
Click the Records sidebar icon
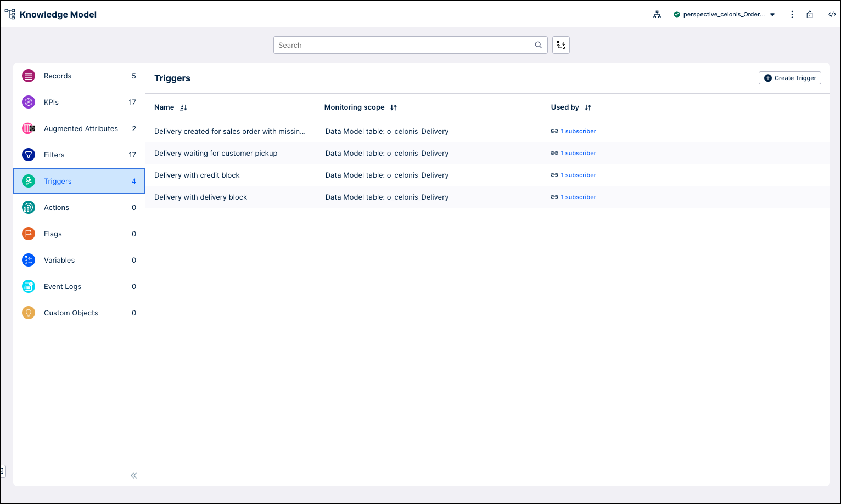(x=29, y=76)
